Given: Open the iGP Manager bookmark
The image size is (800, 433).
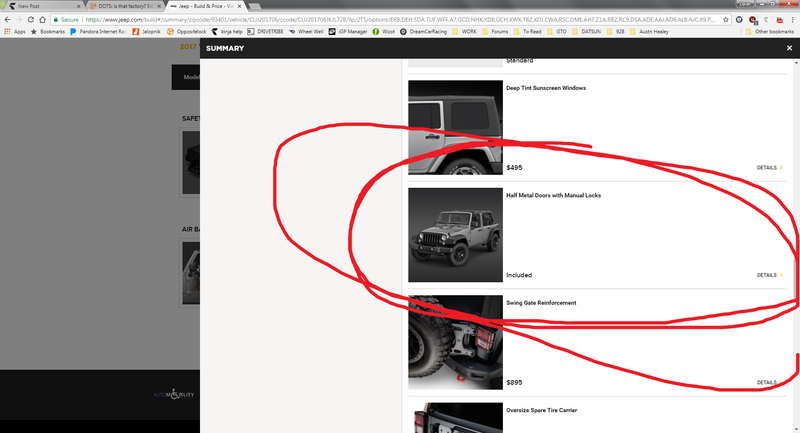Looking at the screenshot, I should pos(348,32).
